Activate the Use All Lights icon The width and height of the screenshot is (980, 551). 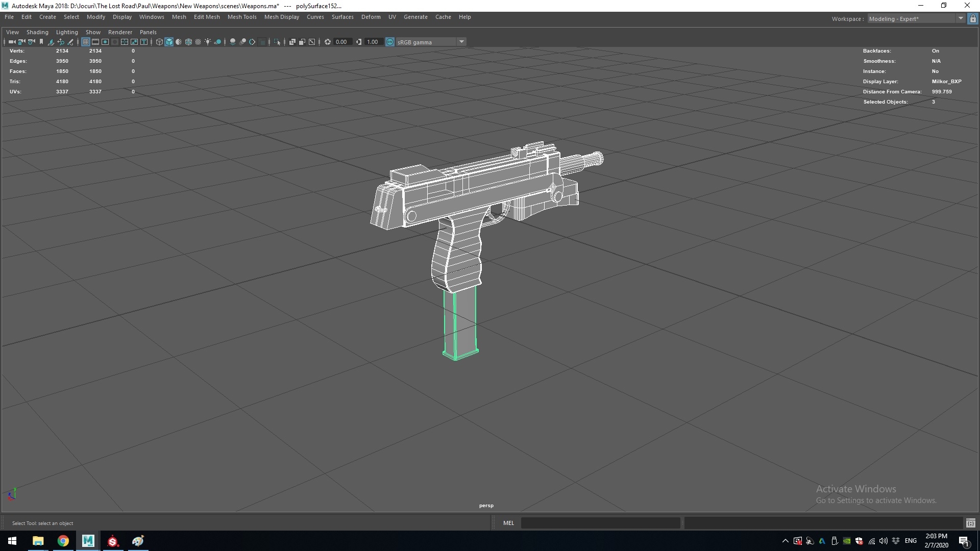point(208,42)
